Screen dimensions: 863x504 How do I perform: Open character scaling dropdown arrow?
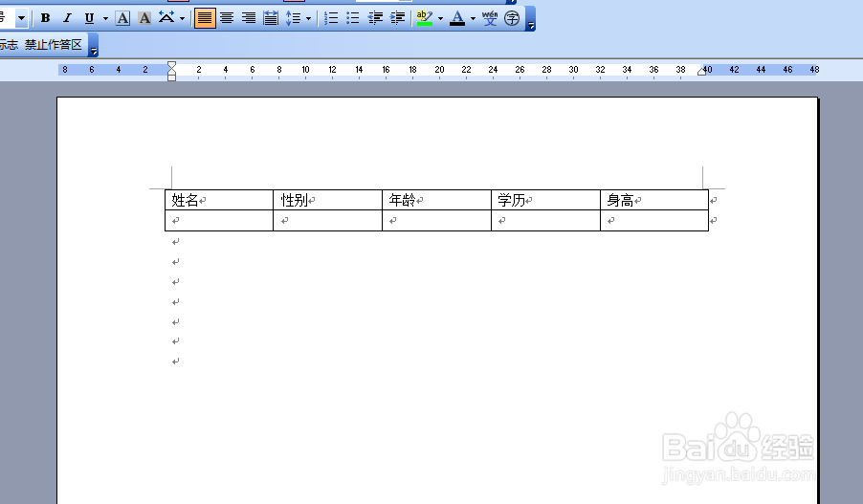(182, 18)
